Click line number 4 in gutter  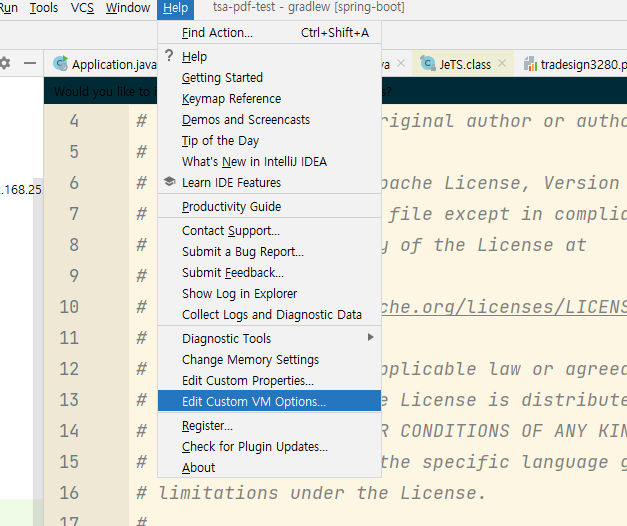[x=74, y=121]
